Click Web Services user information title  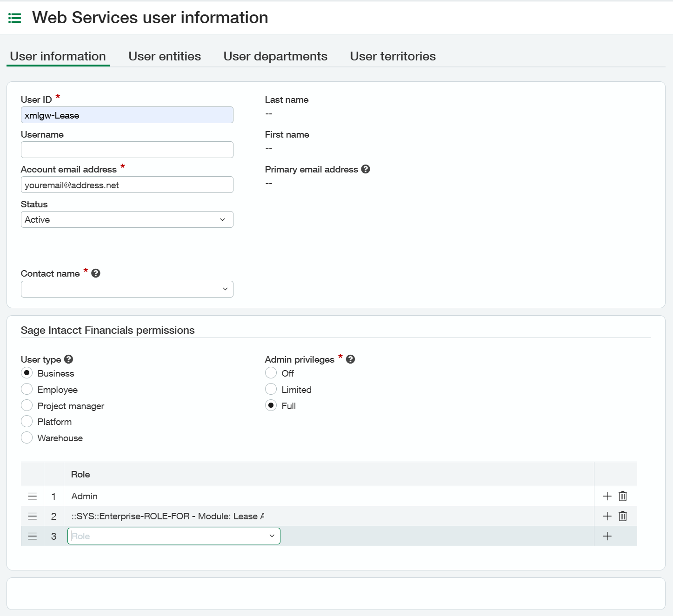click(150, 18)
